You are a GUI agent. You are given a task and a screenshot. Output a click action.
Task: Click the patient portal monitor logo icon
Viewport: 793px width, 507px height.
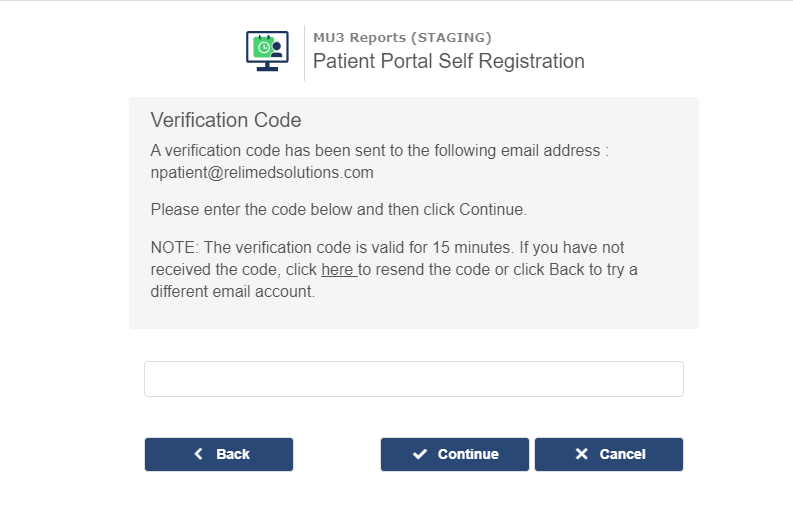click(x=267, y=51)
